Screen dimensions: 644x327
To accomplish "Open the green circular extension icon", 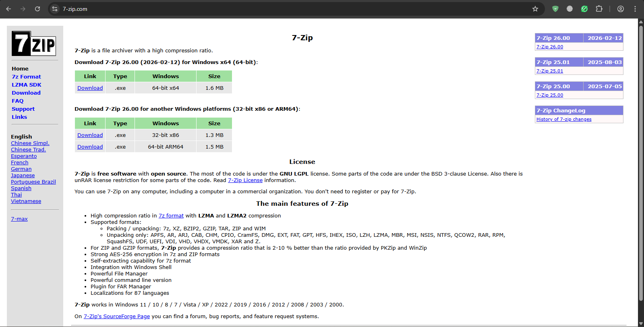I will coord(584,9).
